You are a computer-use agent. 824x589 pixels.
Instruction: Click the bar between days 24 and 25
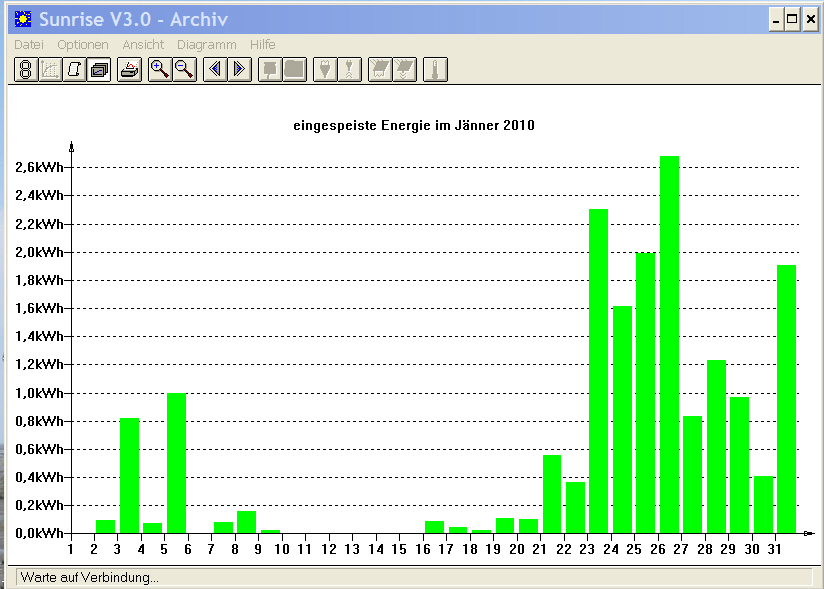pyautogui.click(x=622, y=420)
